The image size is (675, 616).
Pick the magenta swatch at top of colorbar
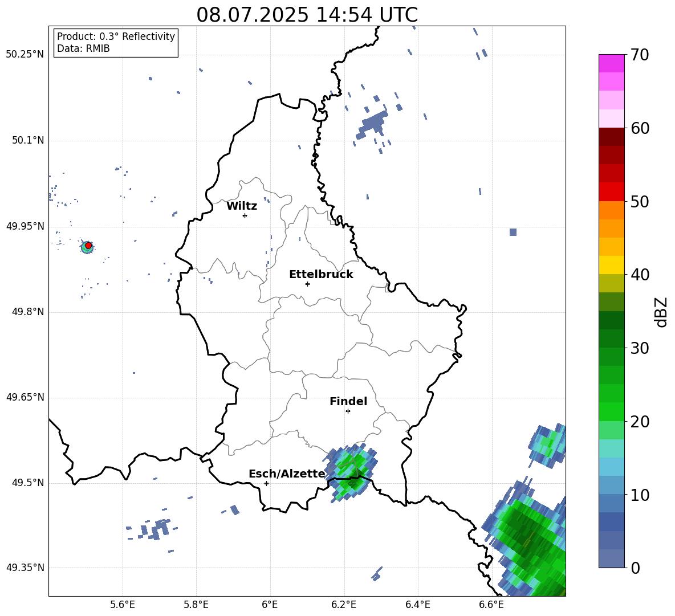tap(611, 63)
